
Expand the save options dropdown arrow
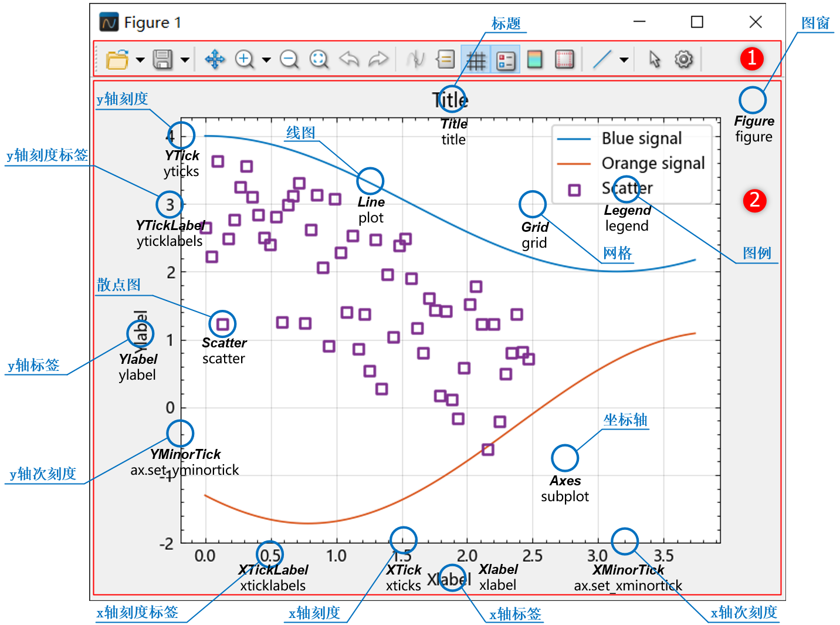click(185, 60)
